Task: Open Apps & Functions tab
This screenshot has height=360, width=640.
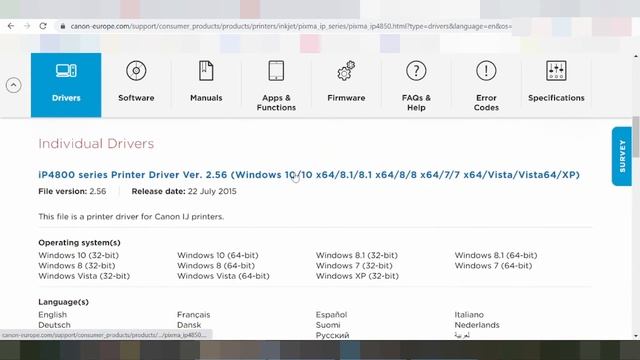Action: pyautogui.click(x=276, y=85)
